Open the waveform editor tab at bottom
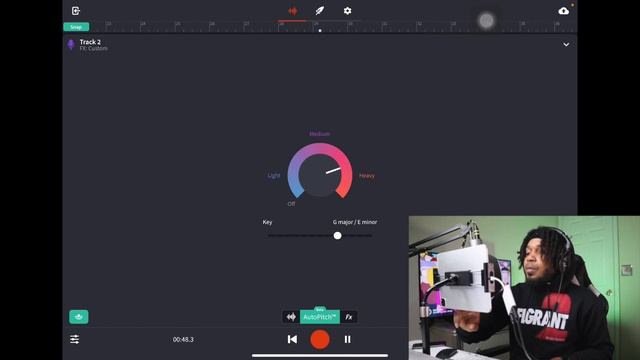This screenshot has height=360, width=640. pos(291,317)
